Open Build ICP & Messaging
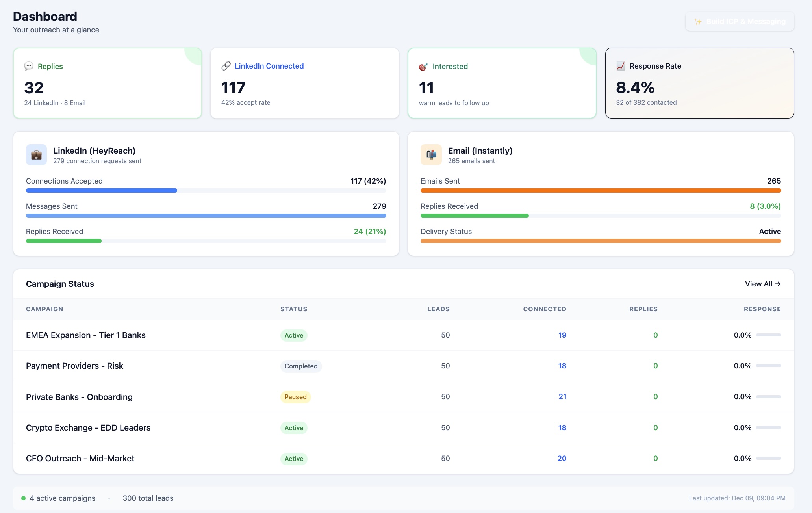This screenshot has height=513, width=812. click(x=739, y=22)
